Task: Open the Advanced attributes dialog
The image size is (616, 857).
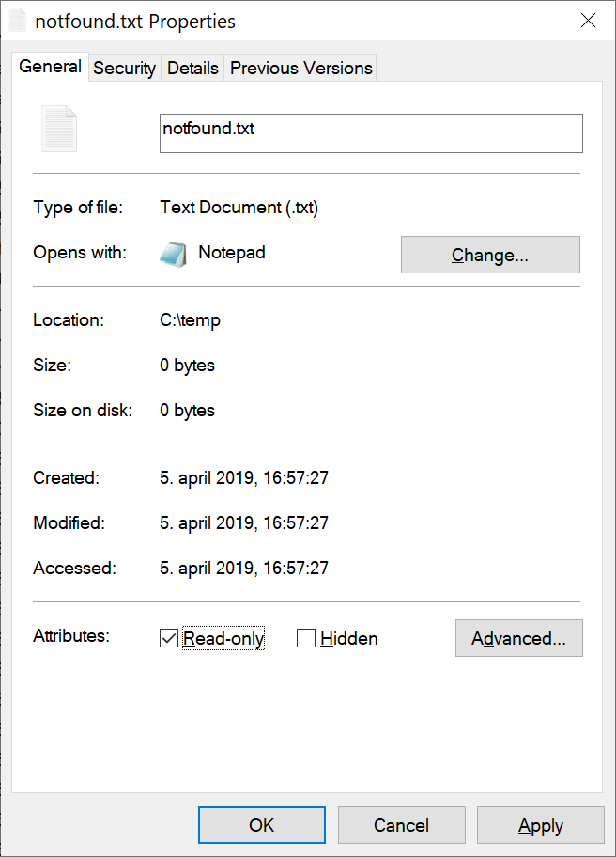Action: click(518, 638)
